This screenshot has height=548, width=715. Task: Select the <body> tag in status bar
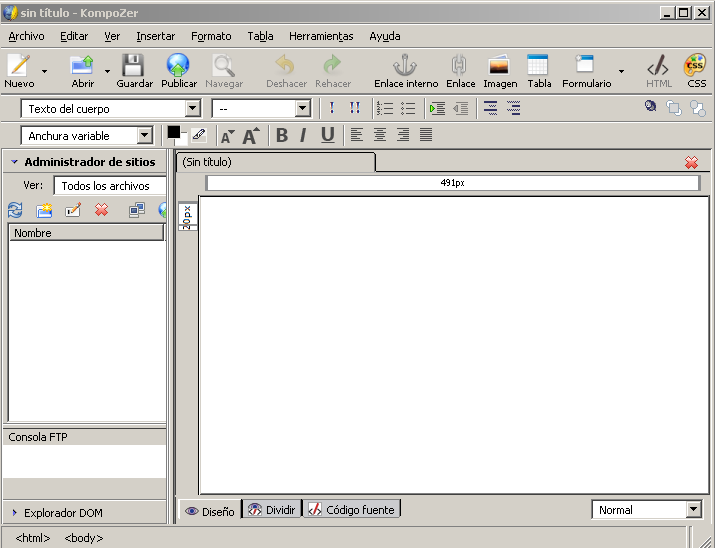(83, 538)
